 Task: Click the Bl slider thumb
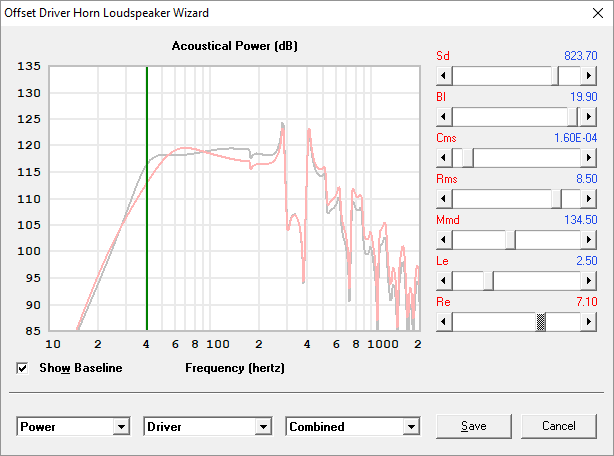[572, 117]
